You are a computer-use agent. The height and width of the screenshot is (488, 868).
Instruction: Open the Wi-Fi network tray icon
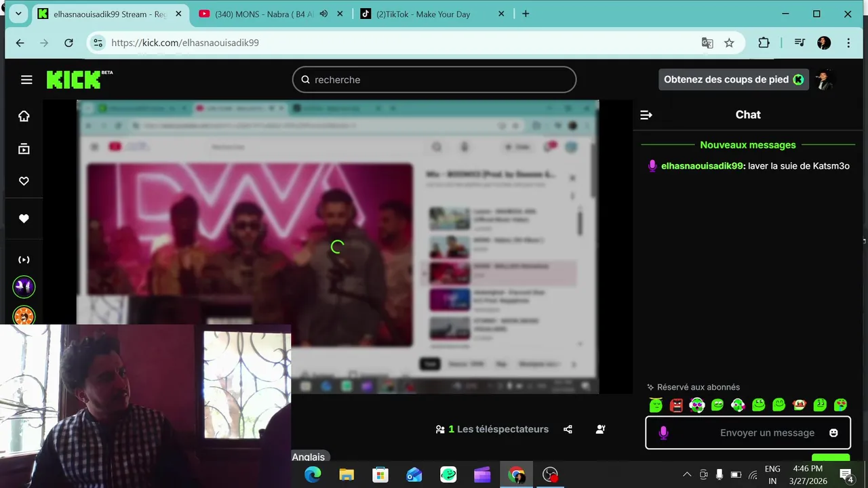[x=752, y=474]
